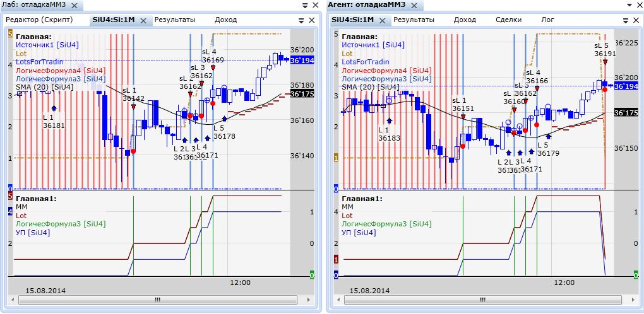The width and height of the screenshot is (644, 314).
Task: Click ЛогичесФормула4 [SiU4] legend in Агент chart
Action: 386,71
